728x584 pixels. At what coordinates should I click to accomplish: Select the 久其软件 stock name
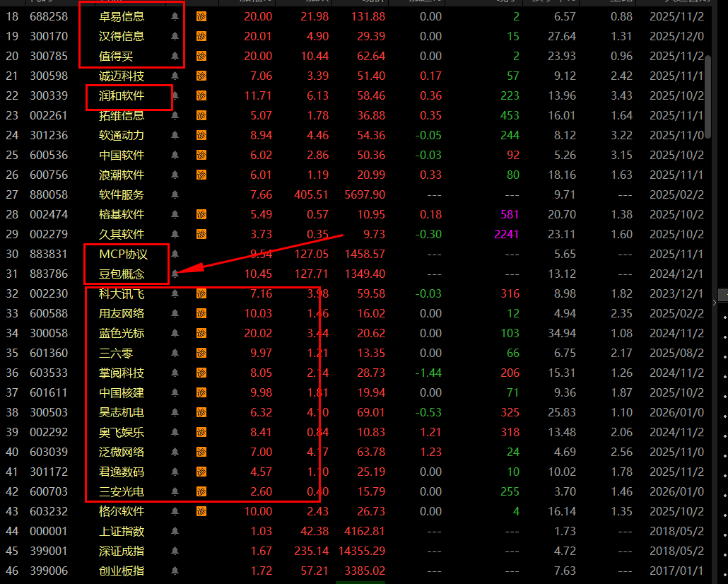[122, 234]
